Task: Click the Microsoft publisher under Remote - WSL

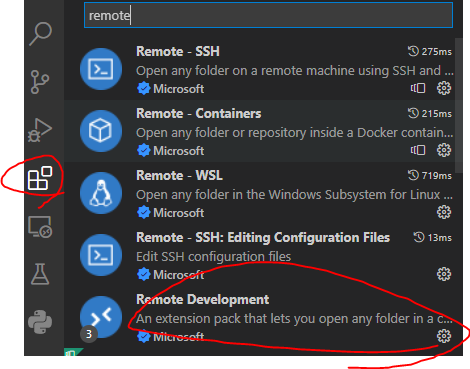Action: [x=178, y=213]
